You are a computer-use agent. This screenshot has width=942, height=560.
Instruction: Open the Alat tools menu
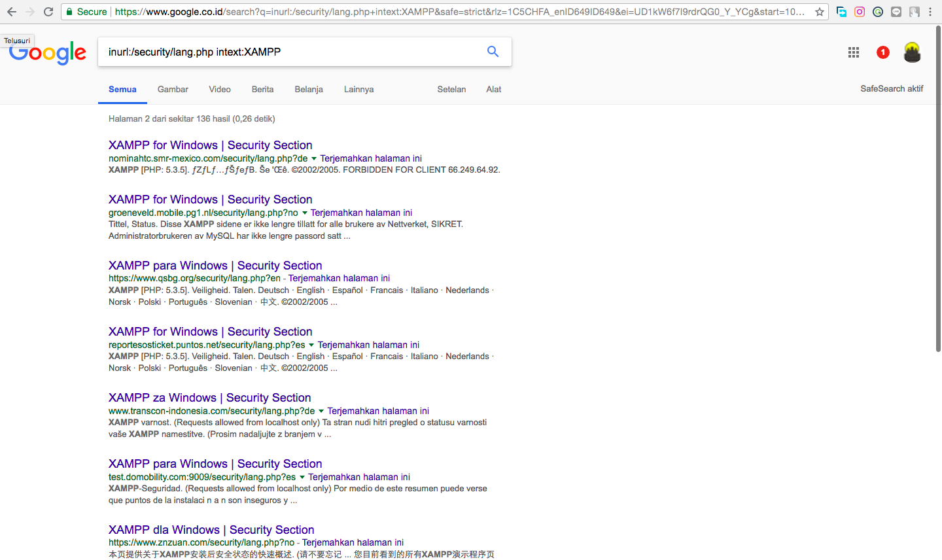[x=494, y=90]
